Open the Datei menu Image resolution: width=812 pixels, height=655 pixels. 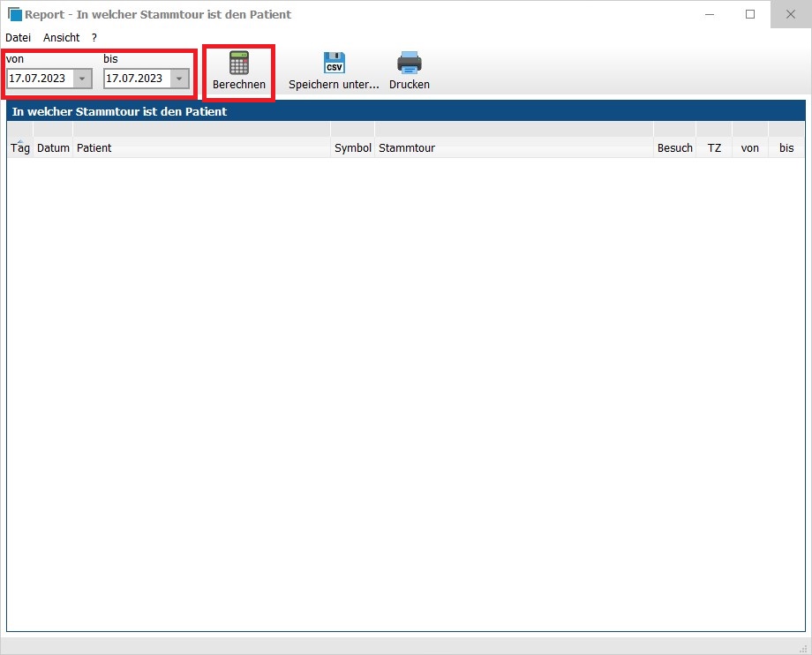point(19,37)
